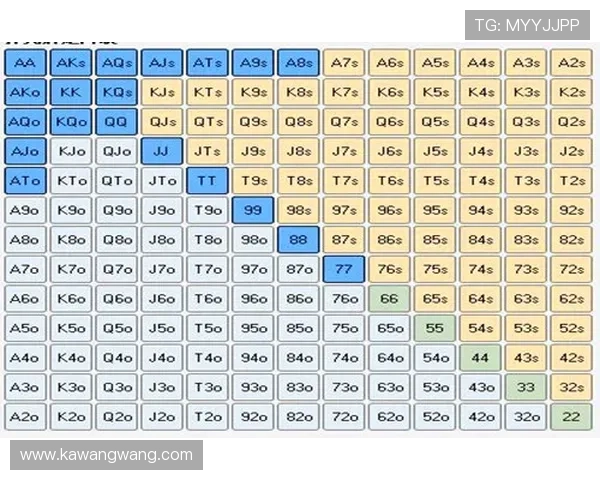Image resolution: width=600 pixels, height=480 pixels.
Task: Select the AA pocket pair cell
Action: pyautogui.click(x=24, y=63)
